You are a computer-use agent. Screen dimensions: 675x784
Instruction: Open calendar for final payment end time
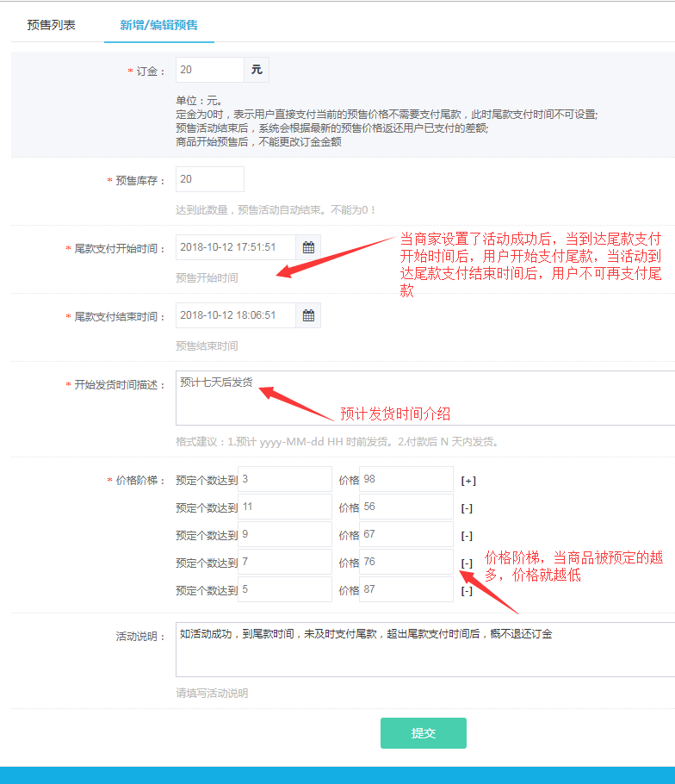[x=308, y=315]
